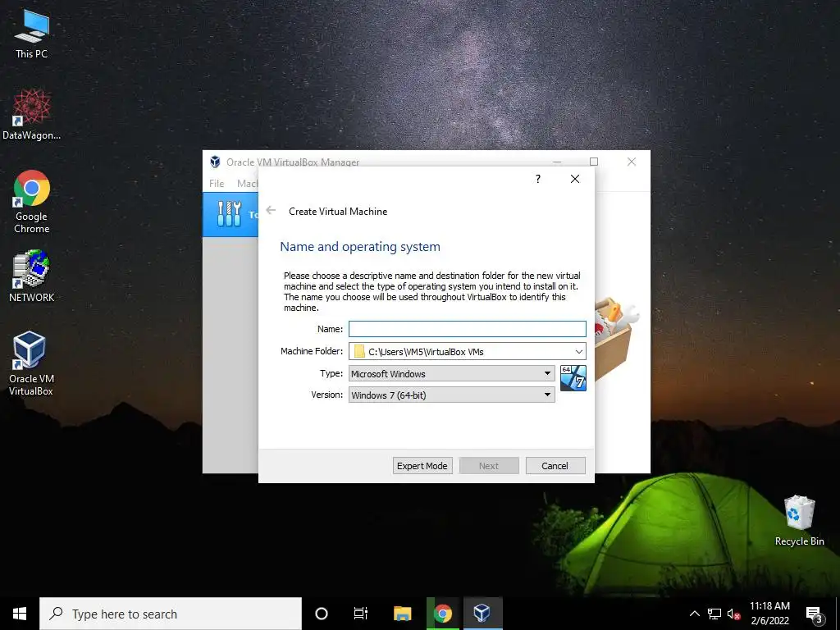
Task: Click the taskbar search box
Action: pos(171,614)
